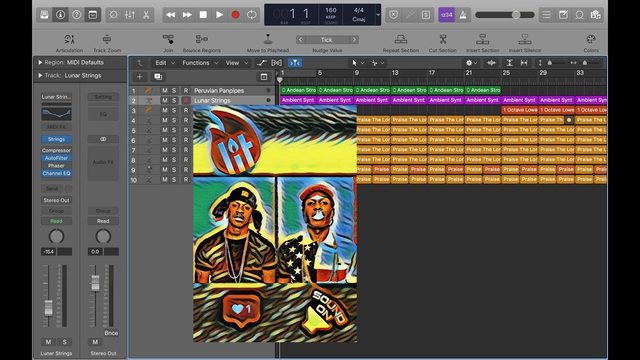The width and height of the screenshot is (640, 360).
Task: Open the Compressor plug-in slot
Action: 56,150
